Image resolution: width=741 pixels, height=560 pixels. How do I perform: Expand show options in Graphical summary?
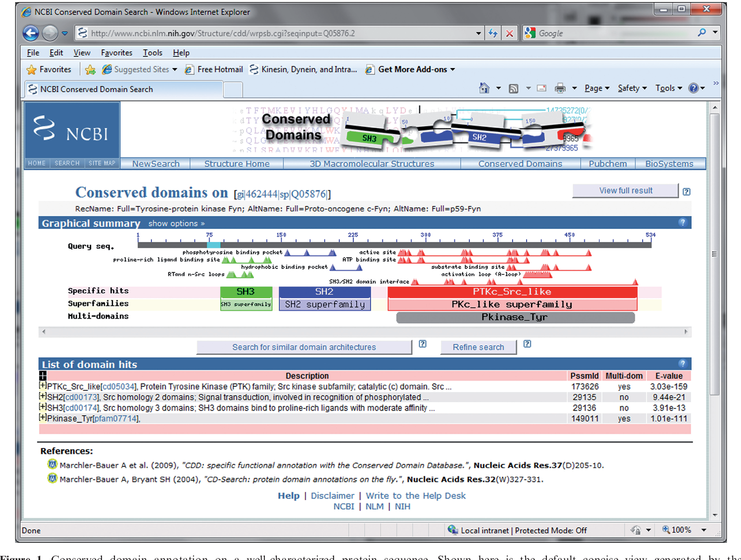pyautogui.click(x=176, y=223)
